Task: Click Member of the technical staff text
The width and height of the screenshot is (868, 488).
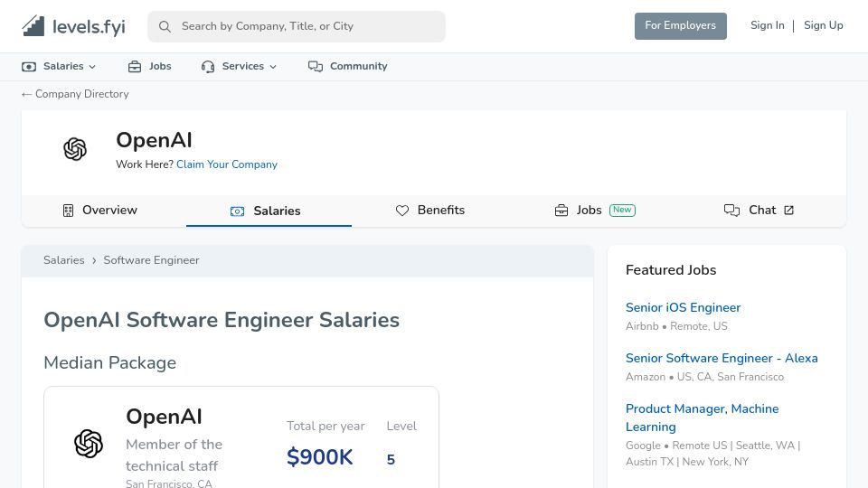Action: point(174,455)
